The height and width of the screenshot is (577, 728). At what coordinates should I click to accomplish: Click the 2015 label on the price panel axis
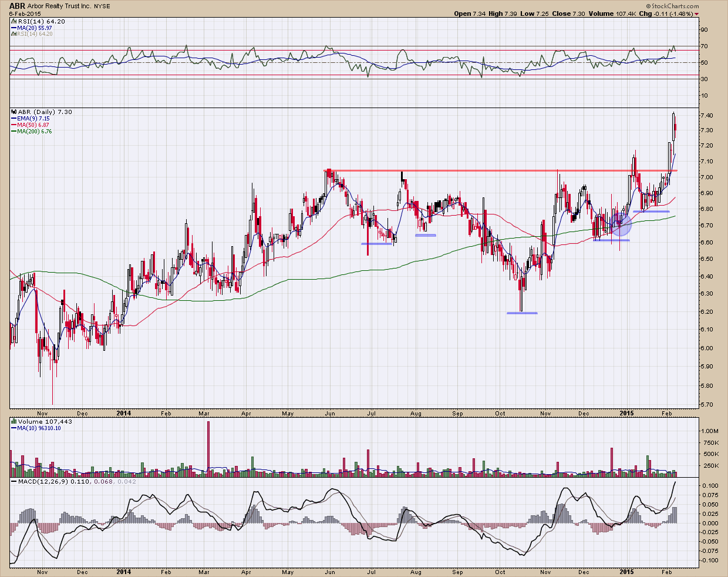[628, 413]
